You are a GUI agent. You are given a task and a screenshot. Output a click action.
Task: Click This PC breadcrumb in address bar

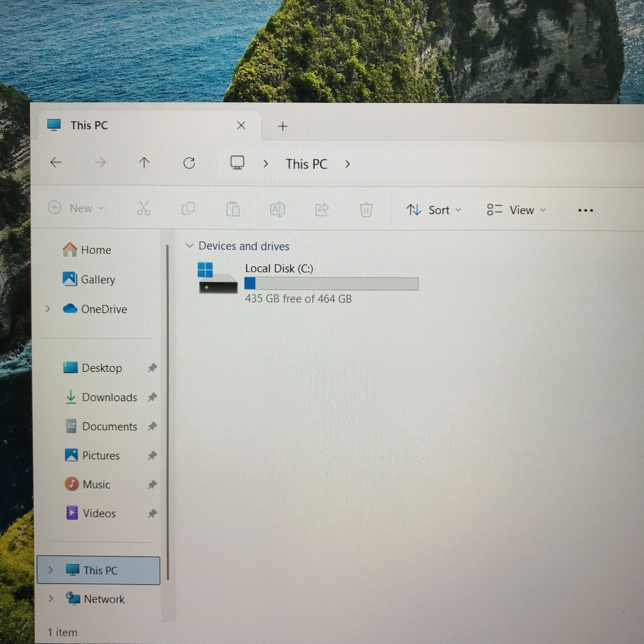pos(306,164)
